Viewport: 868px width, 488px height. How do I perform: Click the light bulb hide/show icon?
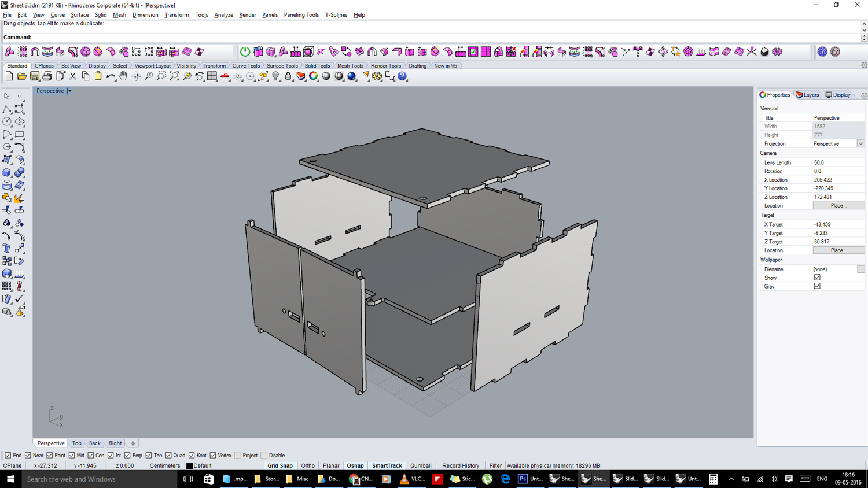click(x=276, y=76)
